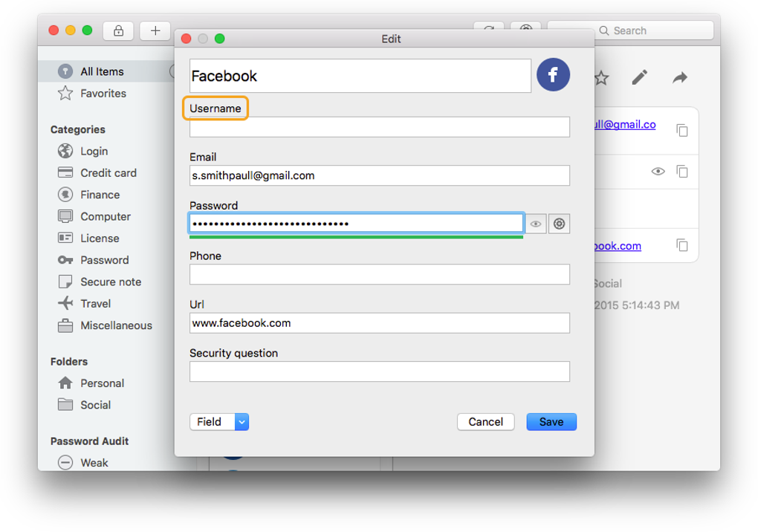Click the Login globe icon
758x532 pixels.
point(65,151)
